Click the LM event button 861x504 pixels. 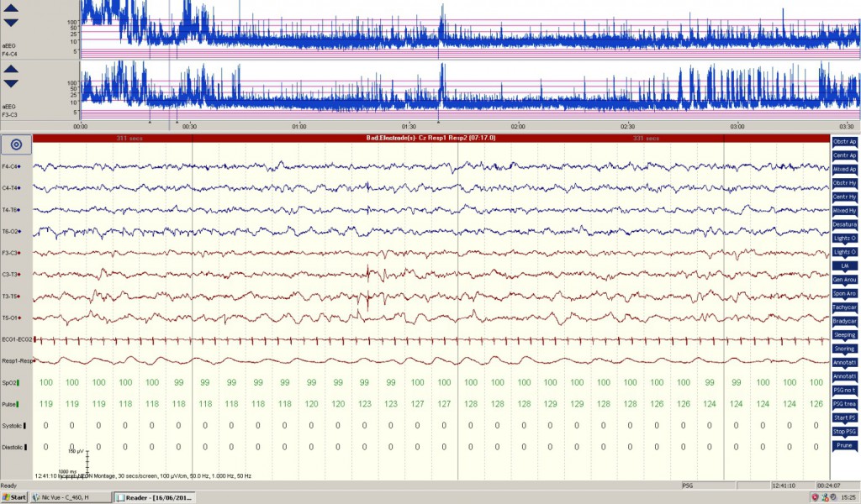click(844, 265)
